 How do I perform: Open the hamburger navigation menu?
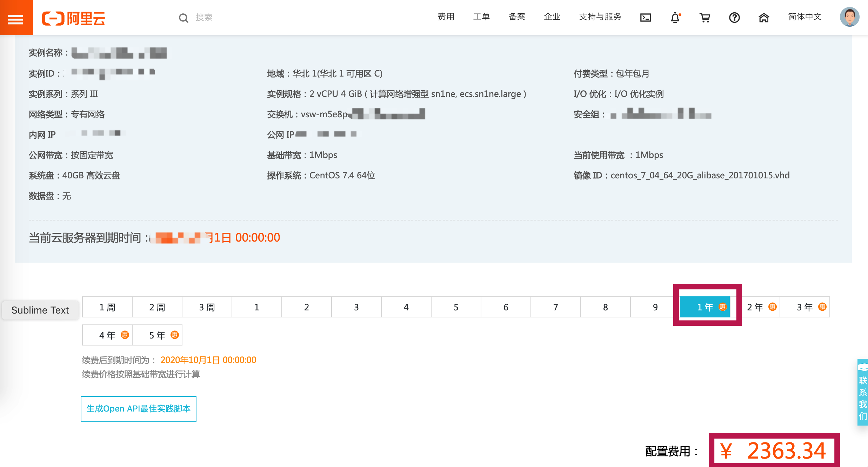coord(16,18)
